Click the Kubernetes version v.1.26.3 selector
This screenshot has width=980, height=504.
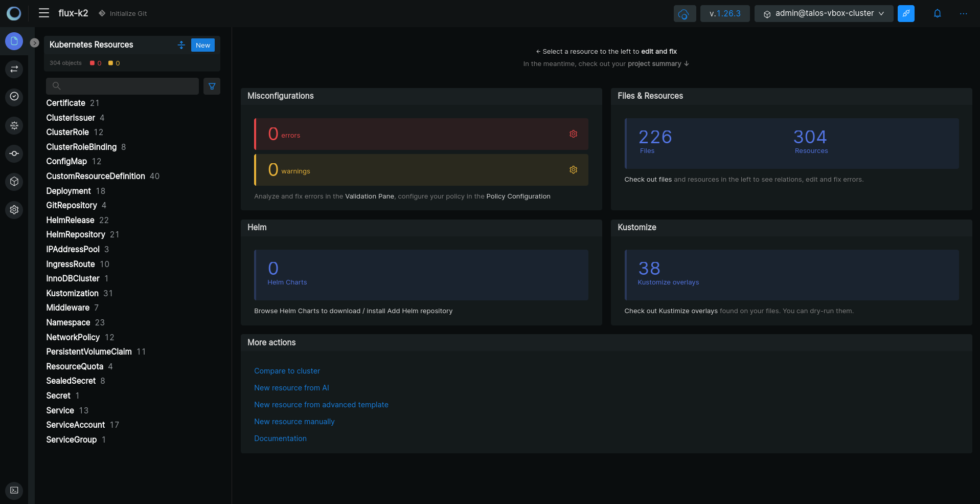pos(725,14)
